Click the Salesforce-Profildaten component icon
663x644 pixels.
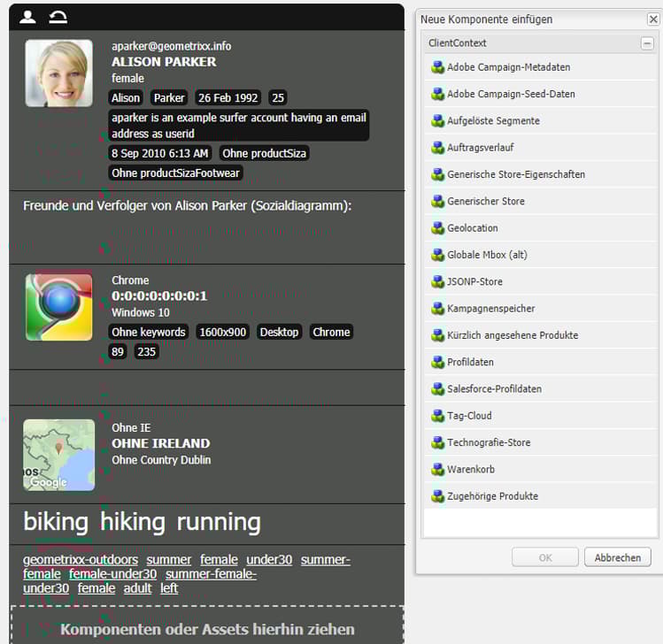tap(437, 389)
